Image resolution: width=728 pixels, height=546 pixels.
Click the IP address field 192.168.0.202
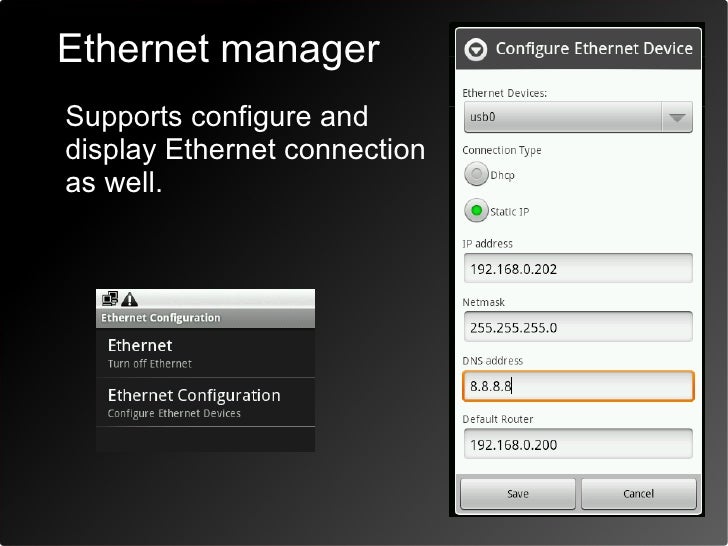point(577,269)
